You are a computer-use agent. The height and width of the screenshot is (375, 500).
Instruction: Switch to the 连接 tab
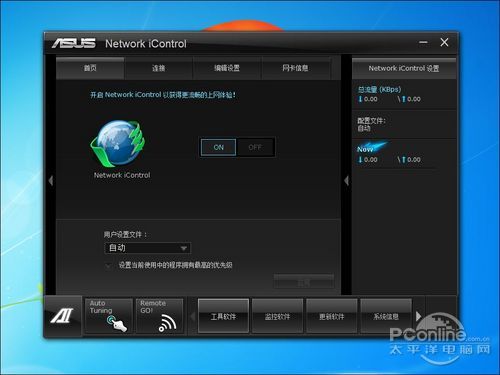click(x=159, y=68)
